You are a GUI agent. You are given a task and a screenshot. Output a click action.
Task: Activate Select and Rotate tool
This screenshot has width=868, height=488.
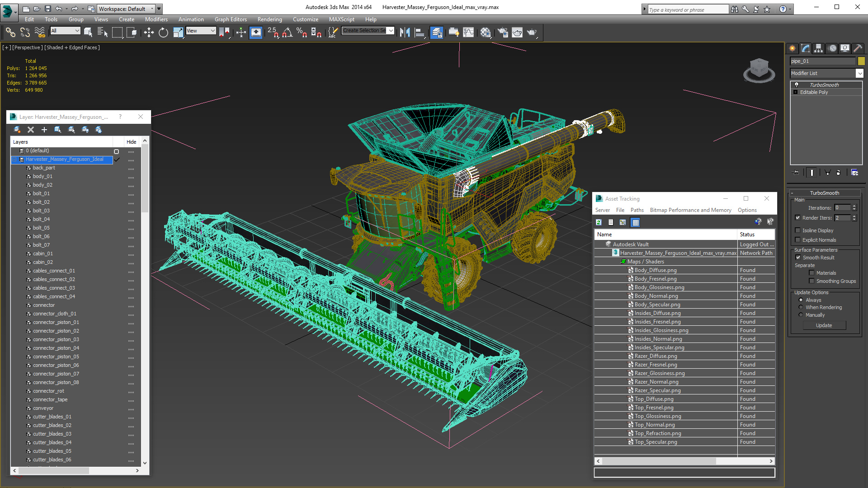[x=163, y=32]
